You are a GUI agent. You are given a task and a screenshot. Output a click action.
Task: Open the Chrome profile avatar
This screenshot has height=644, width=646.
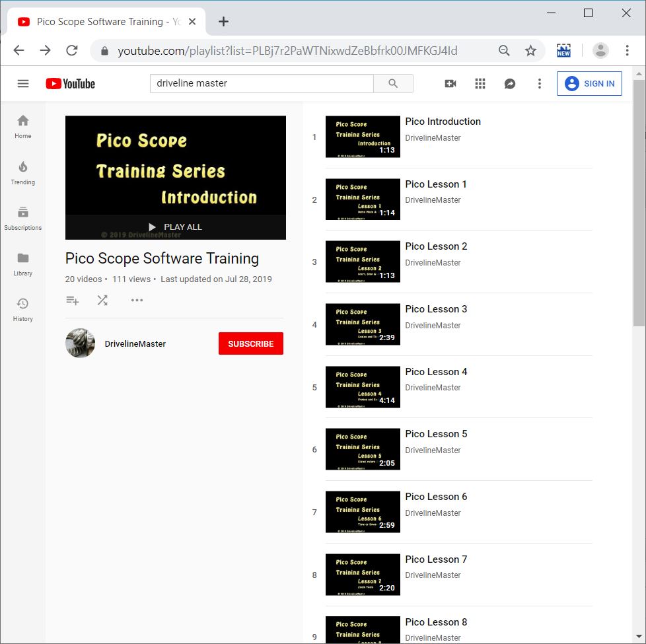600,51
